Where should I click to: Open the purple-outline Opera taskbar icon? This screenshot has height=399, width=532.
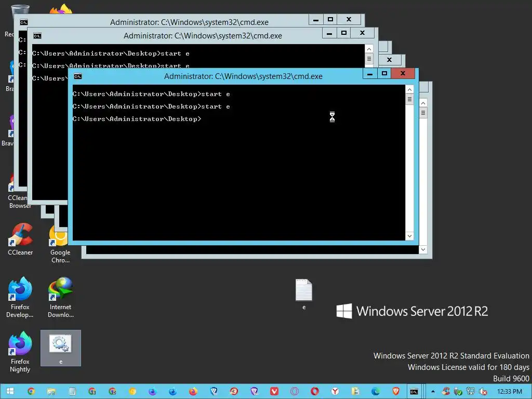click(x=295, y=392)
